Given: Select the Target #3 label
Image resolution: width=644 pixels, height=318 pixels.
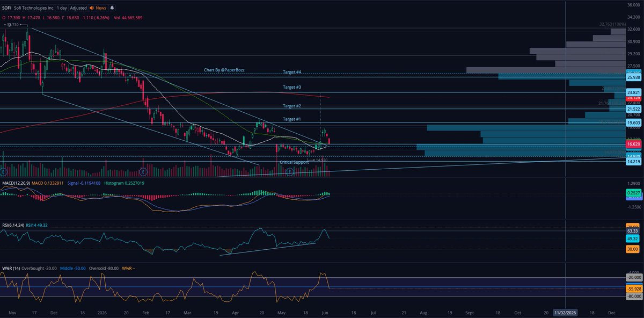Looking at the screenshot, I should [292, 87].
